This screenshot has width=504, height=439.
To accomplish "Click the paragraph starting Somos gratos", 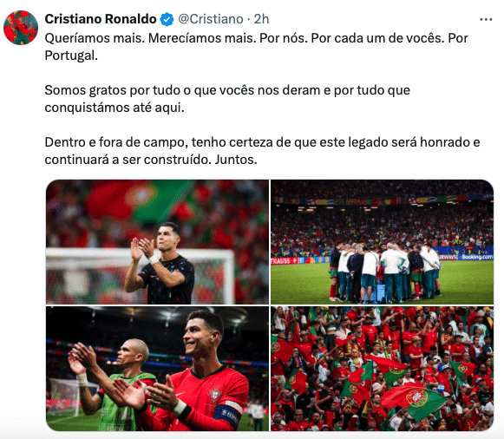I will point(227,99).
